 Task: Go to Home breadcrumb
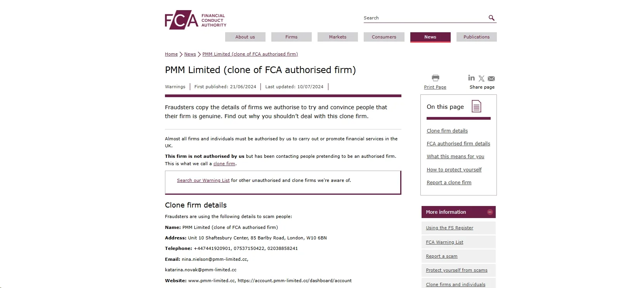coord(171,54)
